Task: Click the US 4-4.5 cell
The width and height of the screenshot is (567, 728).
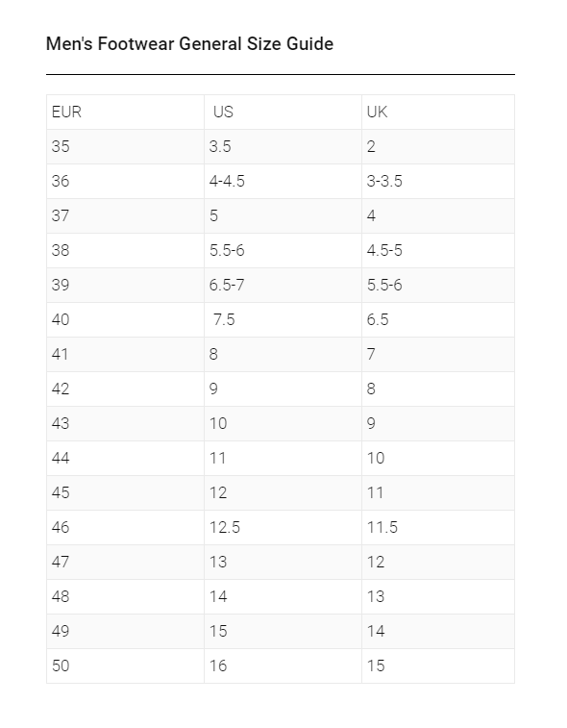Action: [x=283, y=181]
